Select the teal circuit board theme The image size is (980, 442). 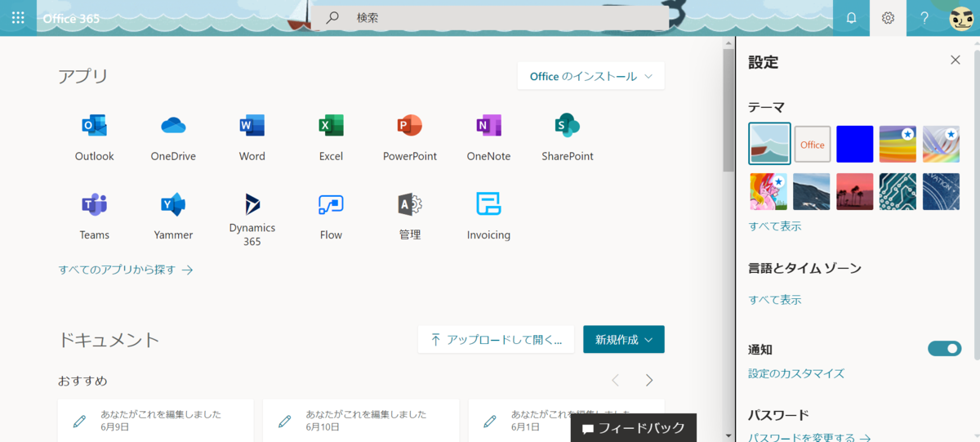click(x=898, y=191)
